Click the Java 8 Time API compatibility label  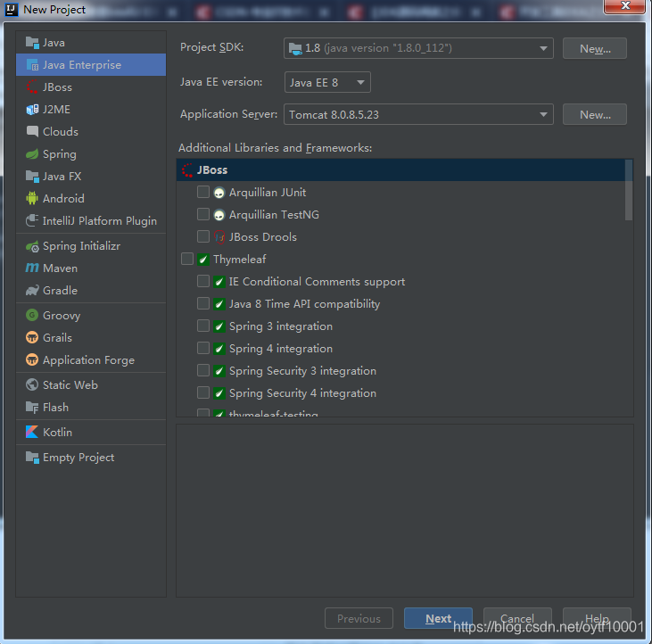point(305,304)
